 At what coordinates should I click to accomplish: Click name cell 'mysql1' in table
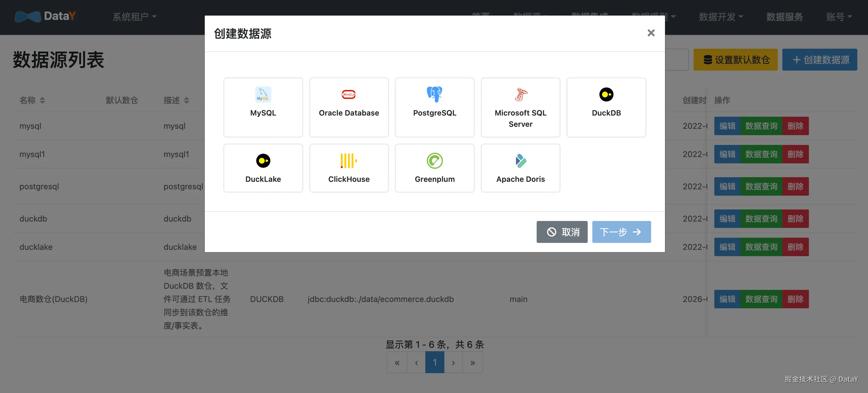[x=32, y=154]
